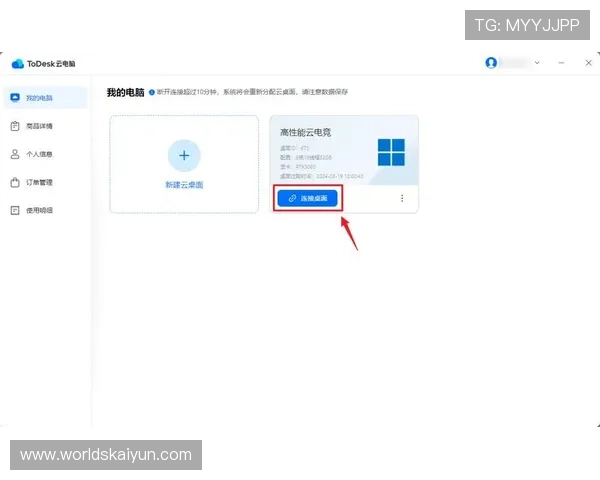Open the 商品详情 menu label
The image size is (600, 480).
pyautogui.click(x=40, y=126)
